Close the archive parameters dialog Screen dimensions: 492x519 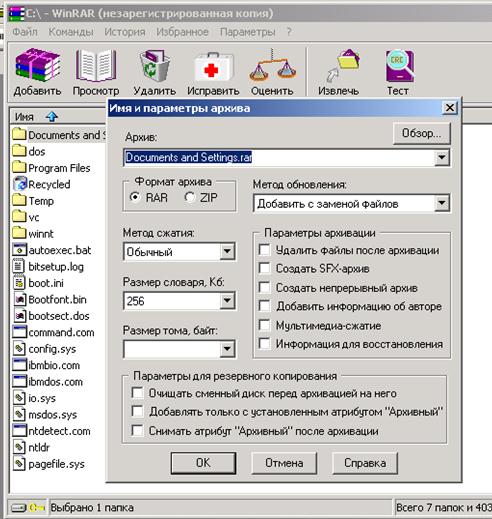pos(450,108)
